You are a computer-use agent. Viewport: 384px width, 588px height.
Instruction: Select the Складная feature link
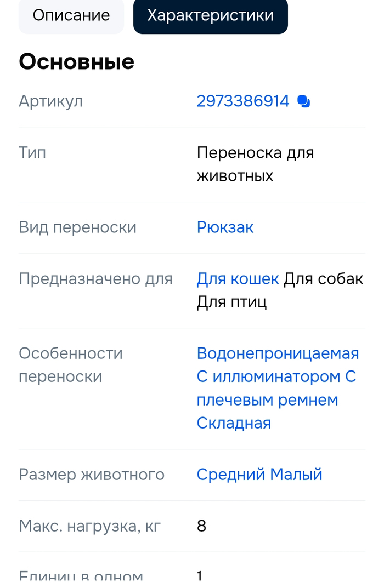tap(234, 423)
